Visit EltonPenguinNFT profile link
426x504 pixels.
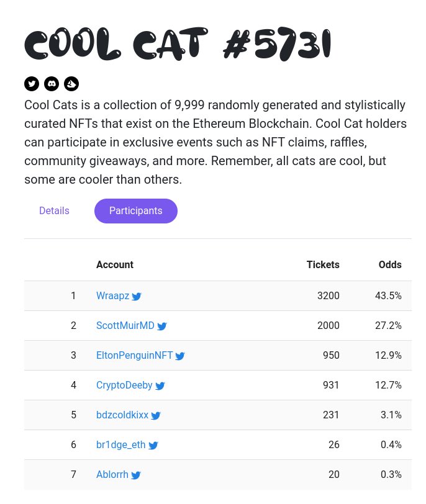(x=134, y=356)
